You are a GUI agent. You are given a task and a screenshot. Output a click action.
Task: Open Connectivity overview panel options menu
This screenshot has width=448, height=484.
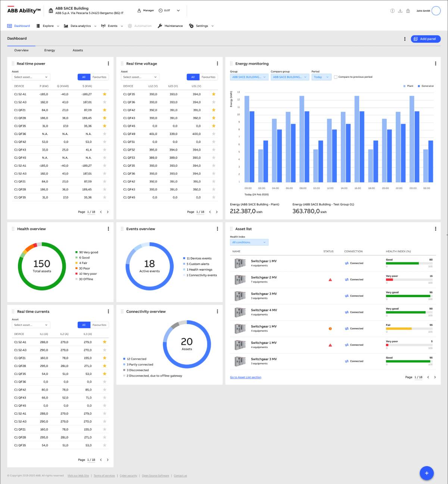[x=217, y=311]
